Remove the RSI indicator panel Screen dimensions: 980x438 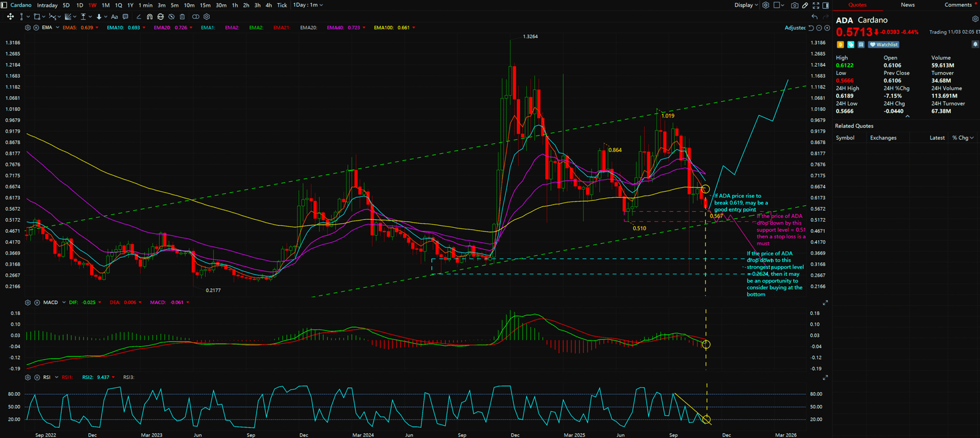pyautogui.click(x=37, y=377)
